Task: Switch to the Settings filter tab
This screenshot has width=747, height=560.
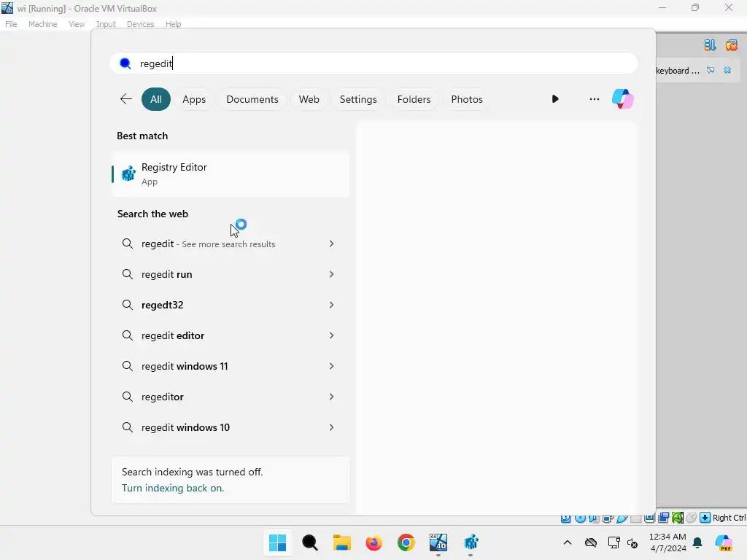Action: pos(357,99)
